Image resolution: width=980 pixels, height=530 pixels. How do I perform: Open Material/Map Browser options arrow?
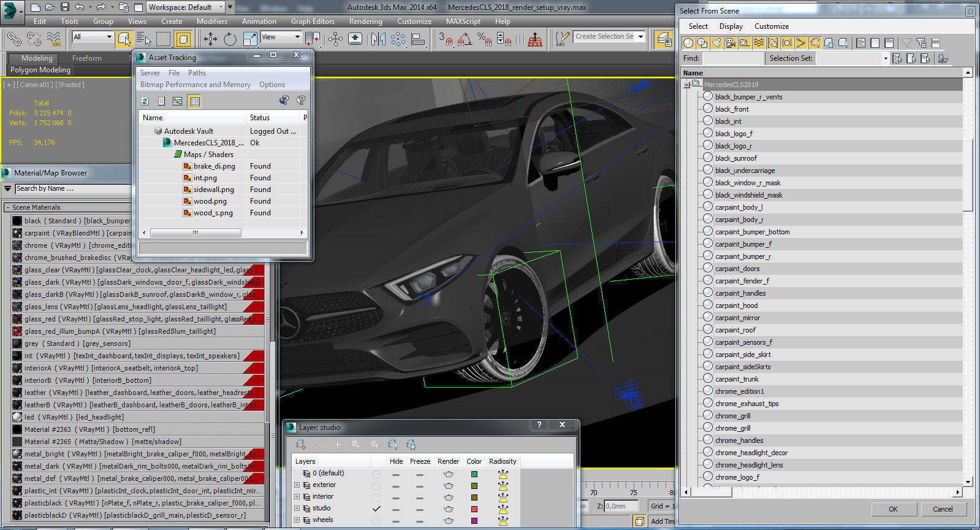click(x=7, y=188)
